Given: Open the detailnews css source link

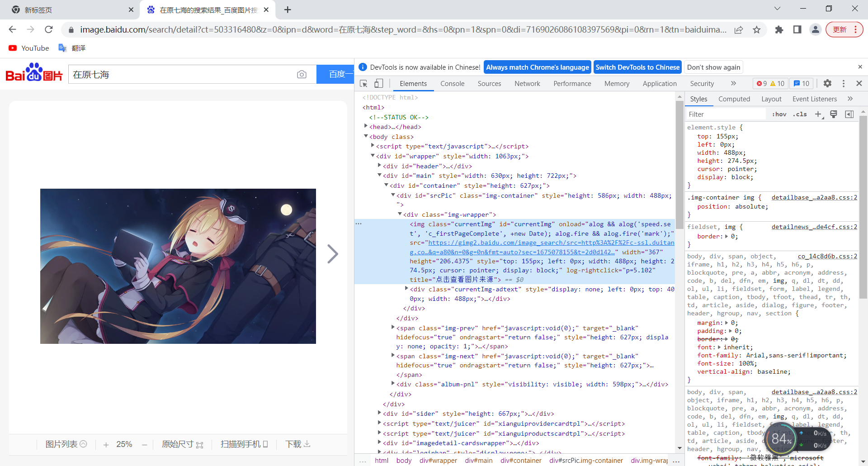Looking at the screenshot, I should (x=814, y=227).
